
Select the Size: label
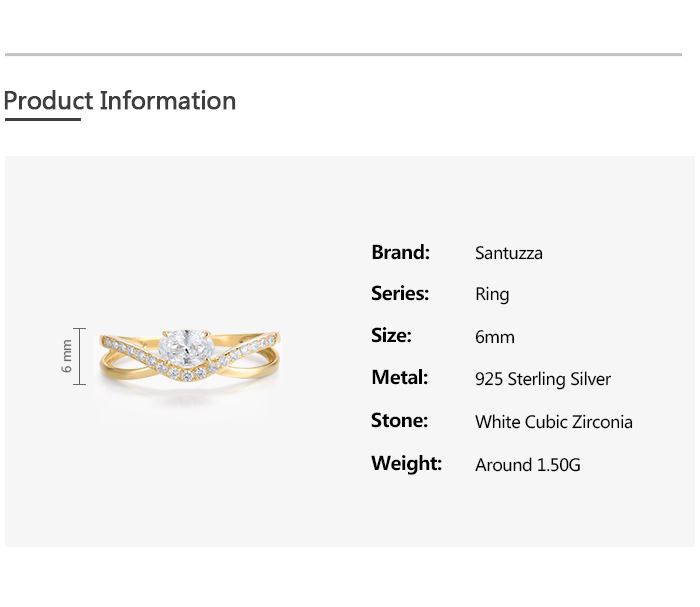(x=391, y=336)
